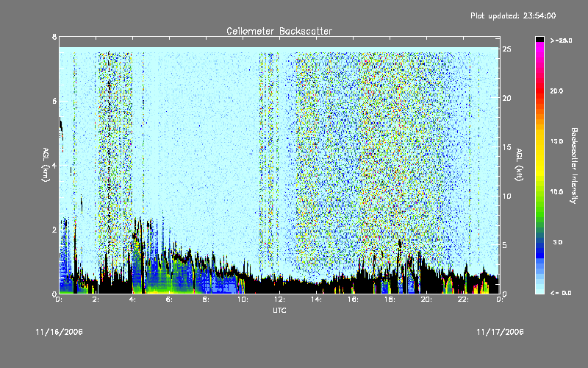
Task: Click the '4:' hour tick label
Action: pos(132,300)
